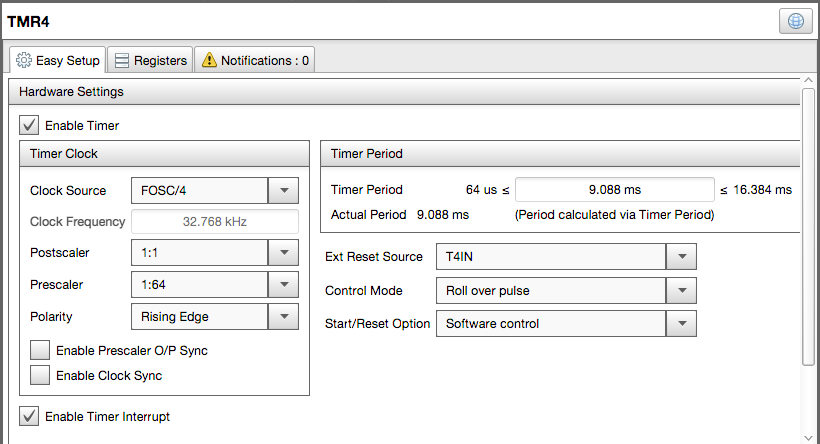Click the gear icon on Easy Setup tab

tap(24, 60)
